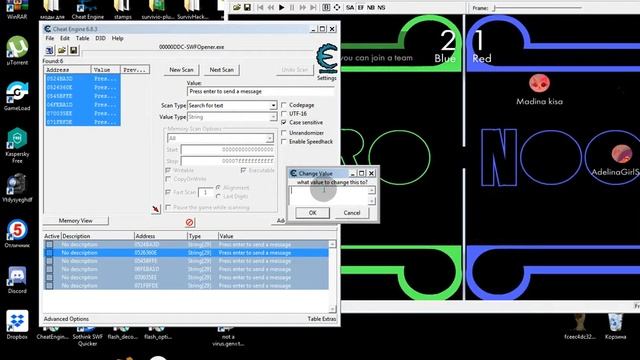Open WinRAR desktop icon

coord(16,9)
